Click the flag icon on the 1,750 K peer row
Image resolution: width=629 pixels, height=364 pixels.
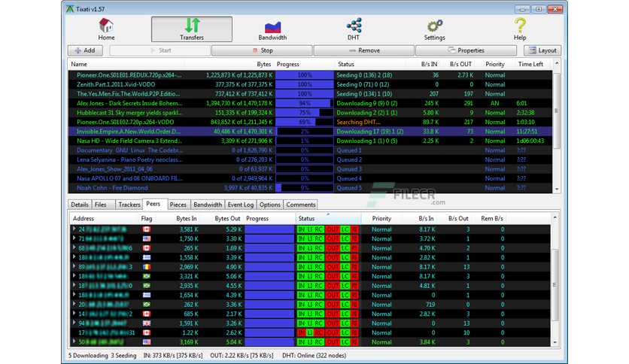[x=147, y=238]
